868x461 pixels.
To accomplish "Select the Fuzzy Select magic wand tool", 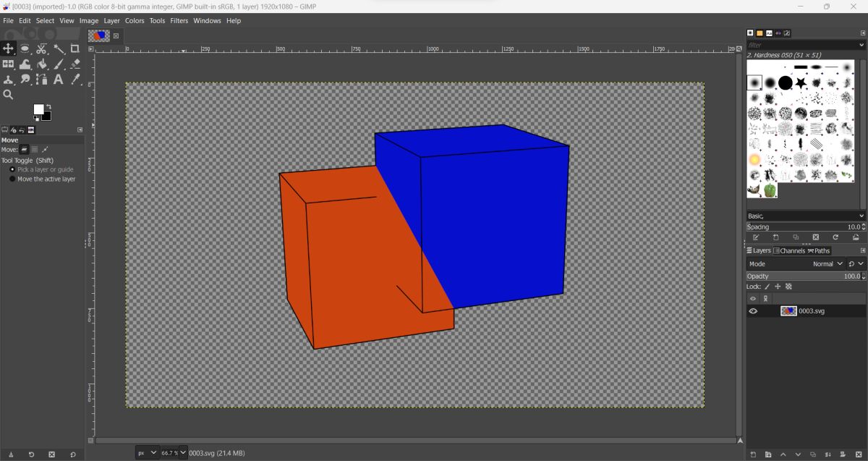I will (59, 48).
